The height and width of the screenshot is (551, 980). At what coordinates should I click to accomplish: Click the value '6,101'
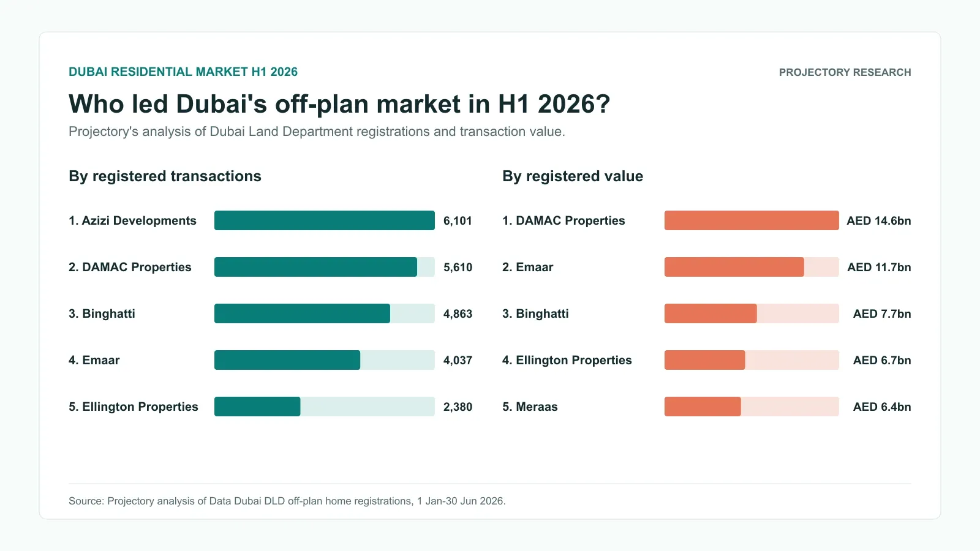click(458, 220)
